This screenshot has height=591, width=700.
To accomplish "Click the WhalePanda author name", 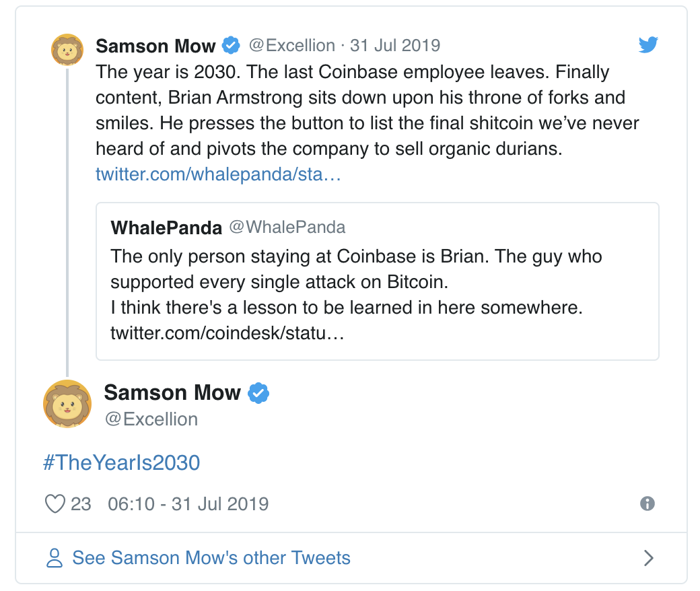I will pyautogui.click(x=166, y=228).
